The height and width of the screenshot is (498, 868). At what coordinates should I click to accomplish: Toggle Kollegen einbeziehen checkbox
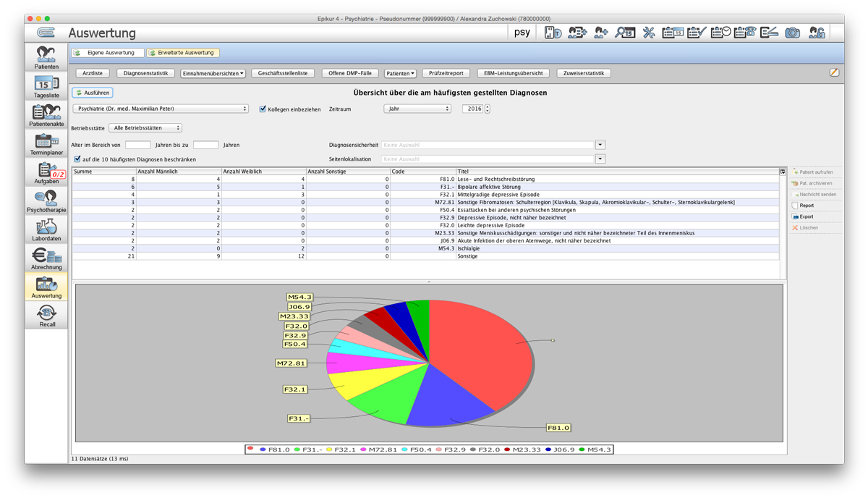coord(263,109)
